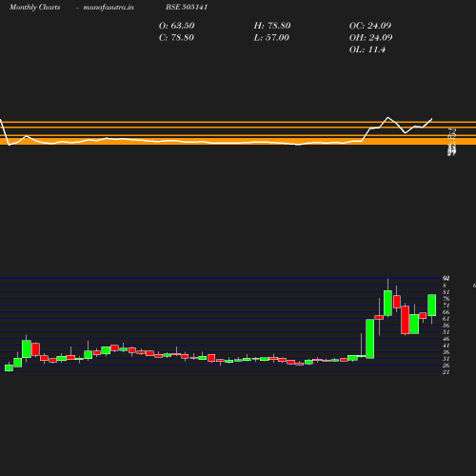Screen dimensions: 476x476
Task: Click the price axis label 21
Action: 446,372
